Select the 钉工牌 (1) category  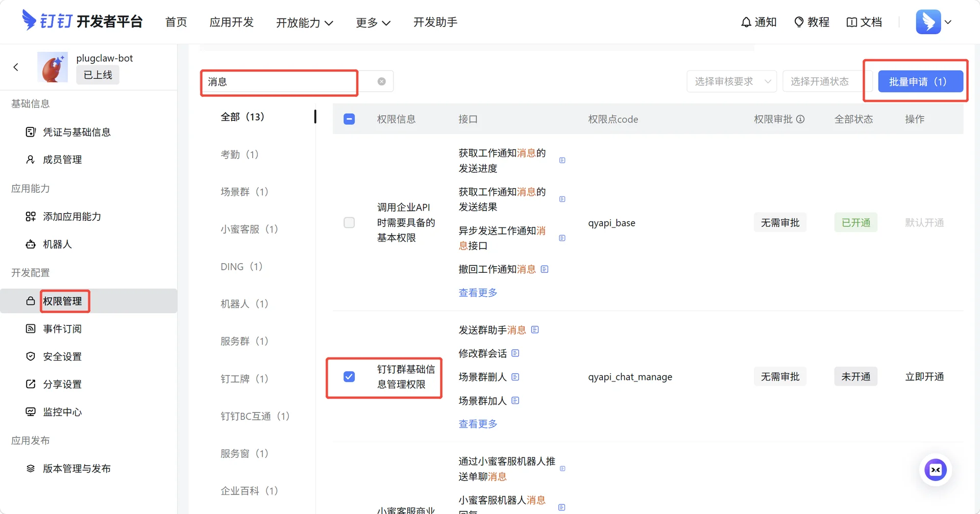pyautogui.click(x=244, y=379)
